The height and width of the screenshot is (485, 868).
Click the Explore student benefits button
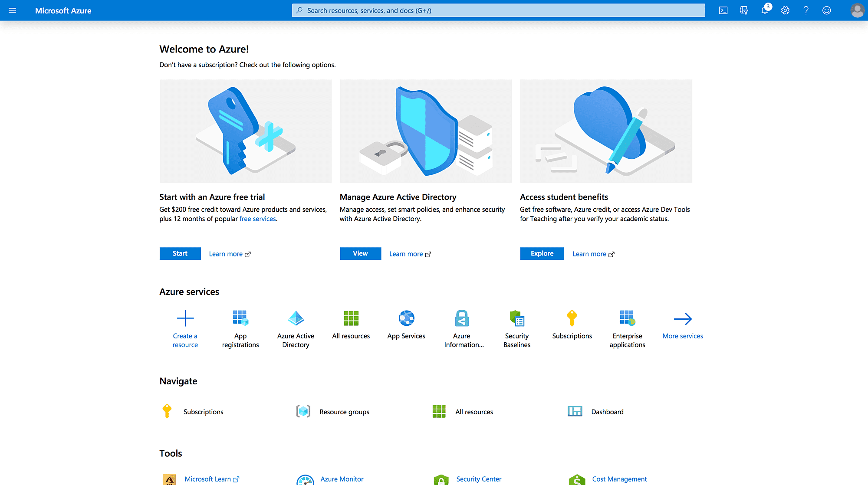[542, 253]
